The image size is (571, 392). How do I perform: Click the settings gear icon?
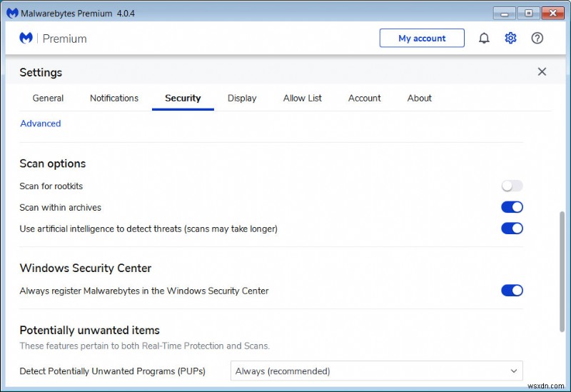tap(510, 38)
